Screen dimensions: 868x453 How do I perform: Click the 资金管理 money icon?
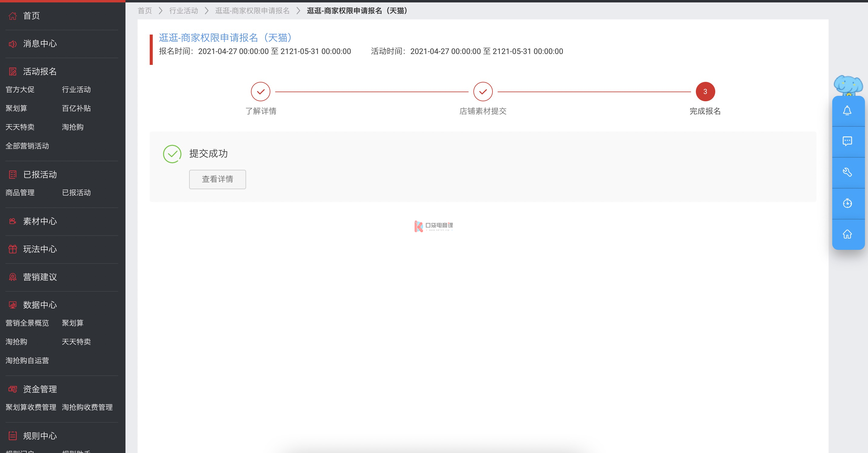tap(13, 389)
